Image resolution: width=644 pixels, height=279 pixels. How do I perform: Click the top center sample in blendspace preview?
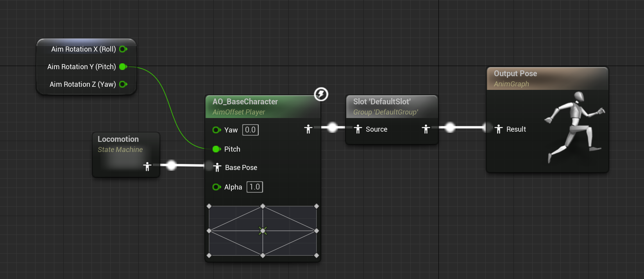(x=263, y=206)
